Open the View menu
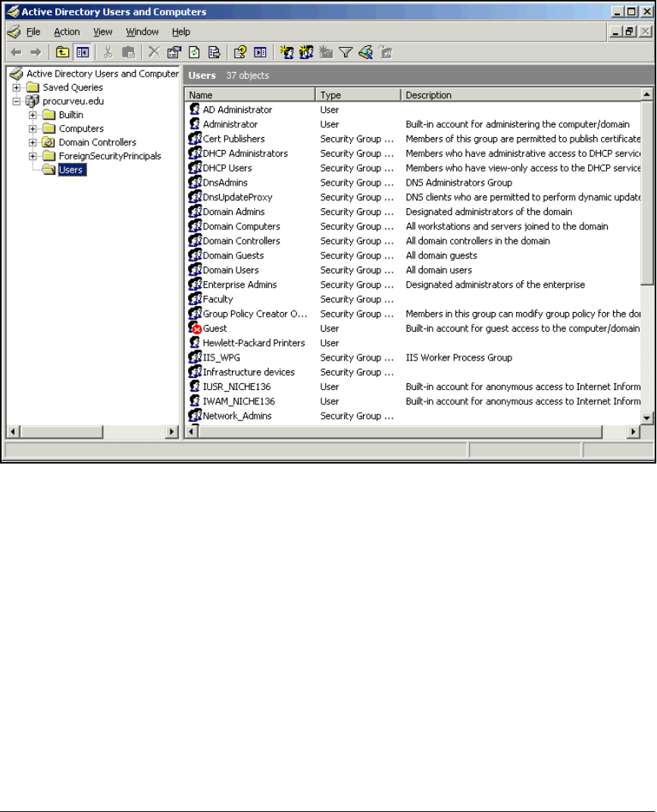657x812 pixels. coord(102,32)
